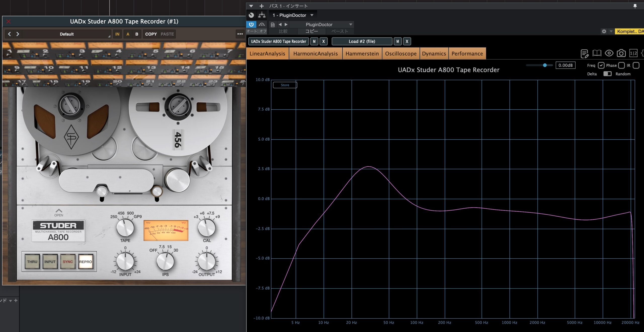Expand the OPEN chevron above Studer logo
Screen dimensions: 644x332
click(59, 211)
